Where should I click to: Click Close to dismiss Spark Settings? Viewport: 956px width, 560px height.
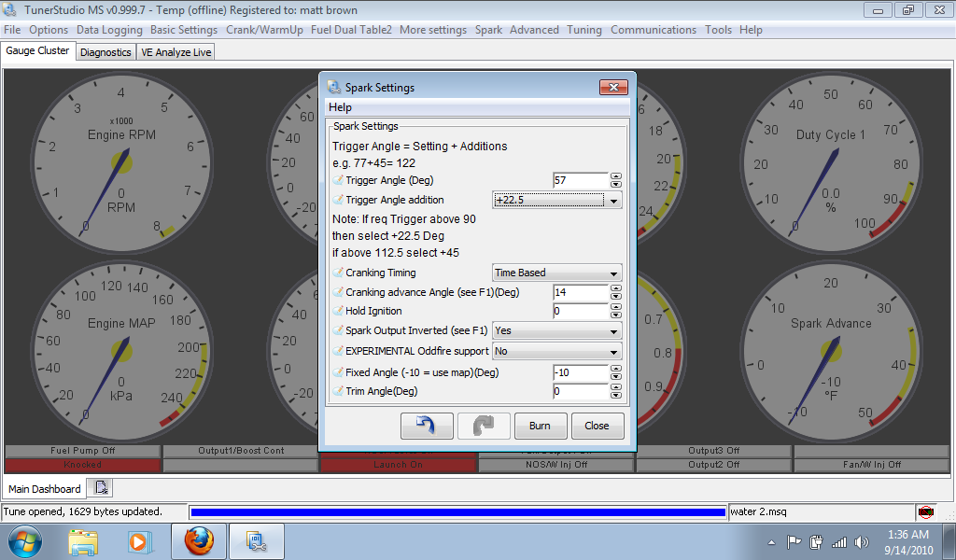pyautogui.click(x=597, y=426)
